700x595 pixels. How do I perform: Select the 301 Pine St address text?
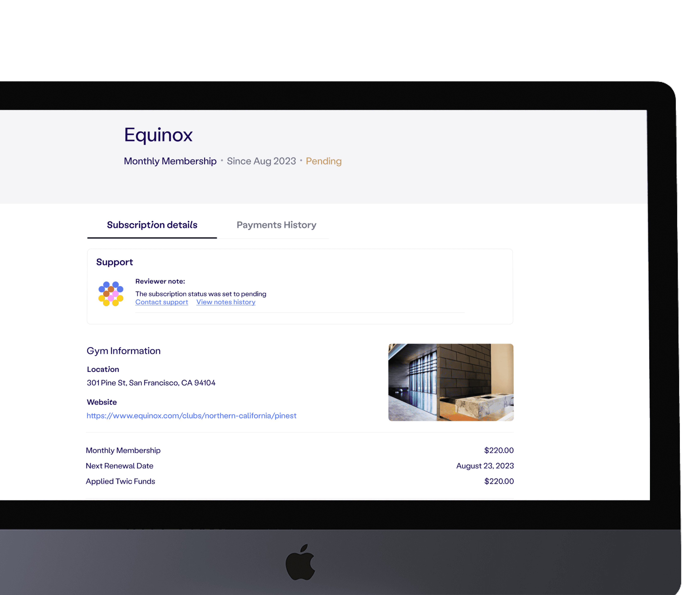151,383
